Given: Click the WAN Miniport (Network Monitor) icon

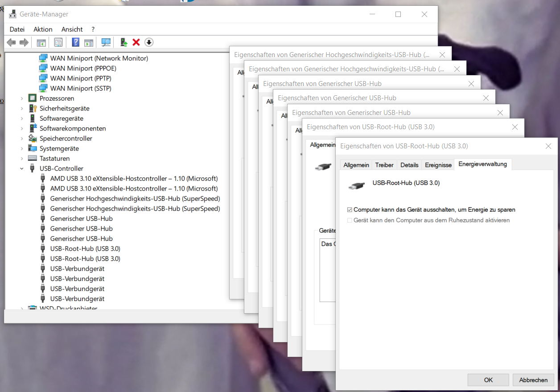Looking at the screenshot, I should [43, 58].
